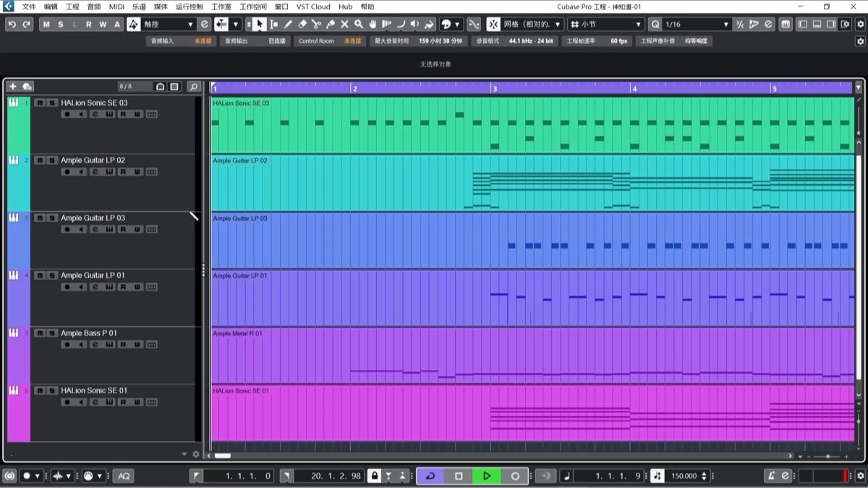Select the Draw pencil tool

[x=288, y=25]
